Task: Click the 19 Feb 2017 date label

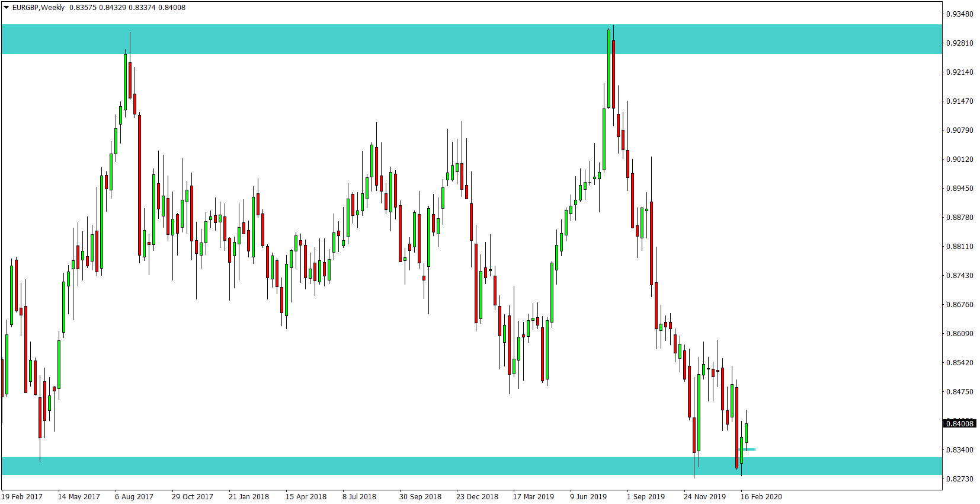Action: pos(22,496)
